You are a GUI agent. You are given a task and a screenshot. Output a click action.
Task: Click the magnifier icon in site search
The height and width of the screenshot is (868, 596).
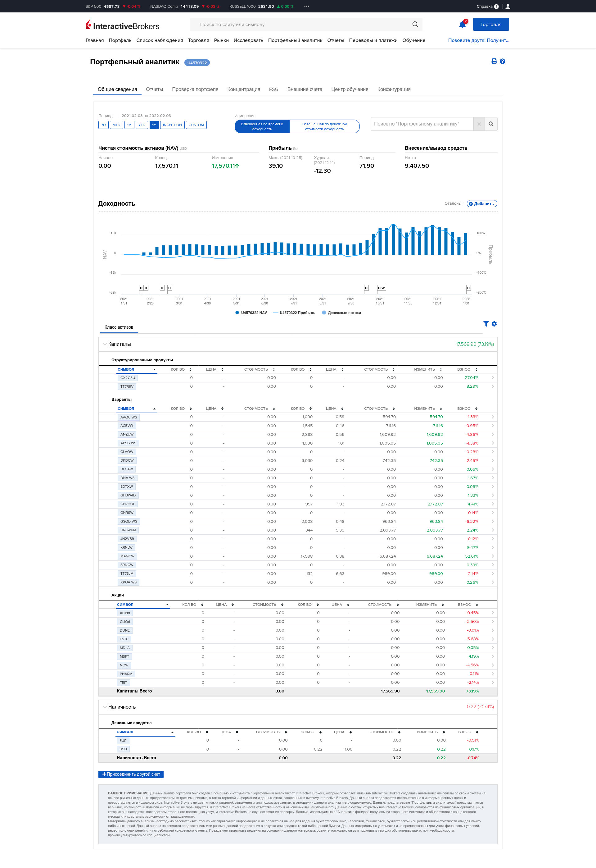(x=415, y=25)
